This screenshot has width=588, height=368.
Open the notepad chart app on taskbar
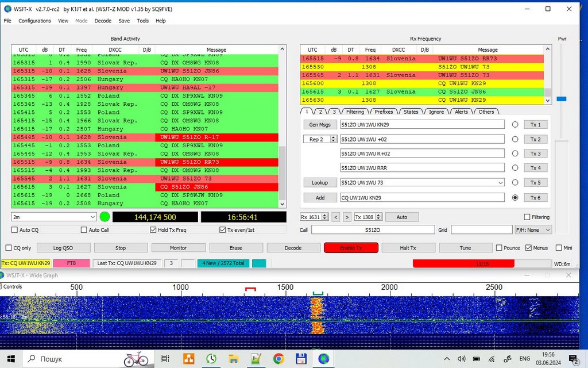[x=256, y=359]
